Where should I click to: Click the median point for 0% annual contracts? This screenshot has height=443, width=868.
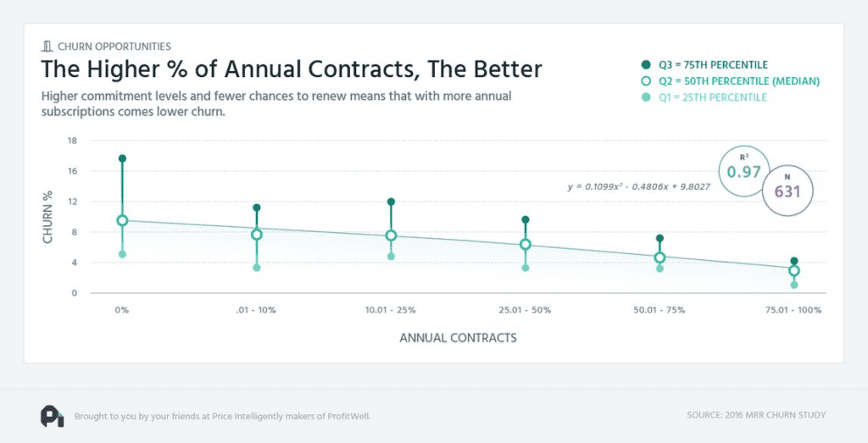[x=122, y=221]
